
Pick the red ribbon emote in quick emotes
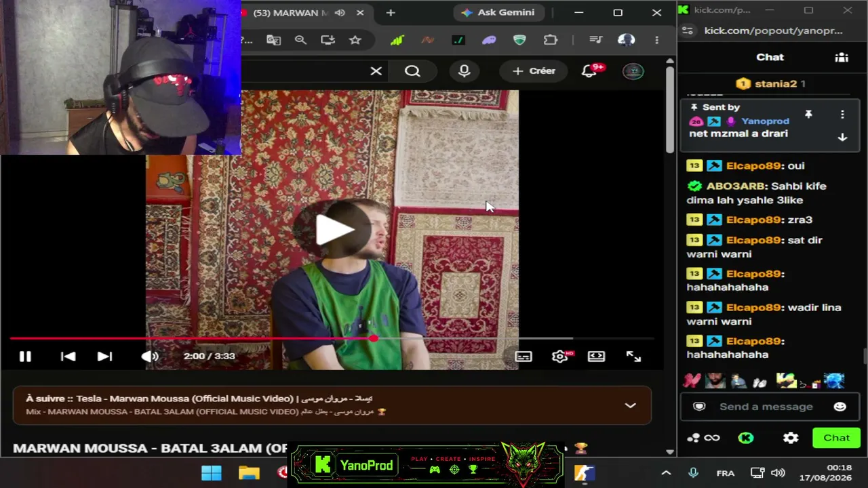coord(692,381)
